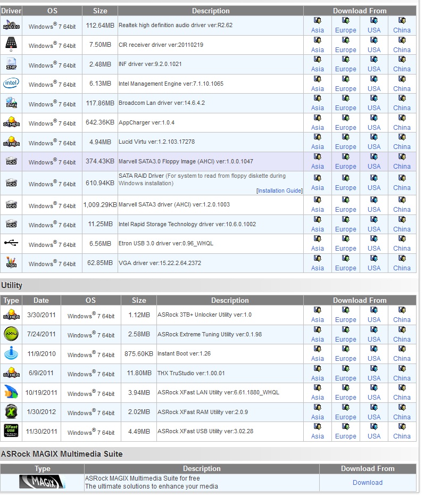
Task: Click download icon above USA for VGA driver
Action: [x=374, y=259]
